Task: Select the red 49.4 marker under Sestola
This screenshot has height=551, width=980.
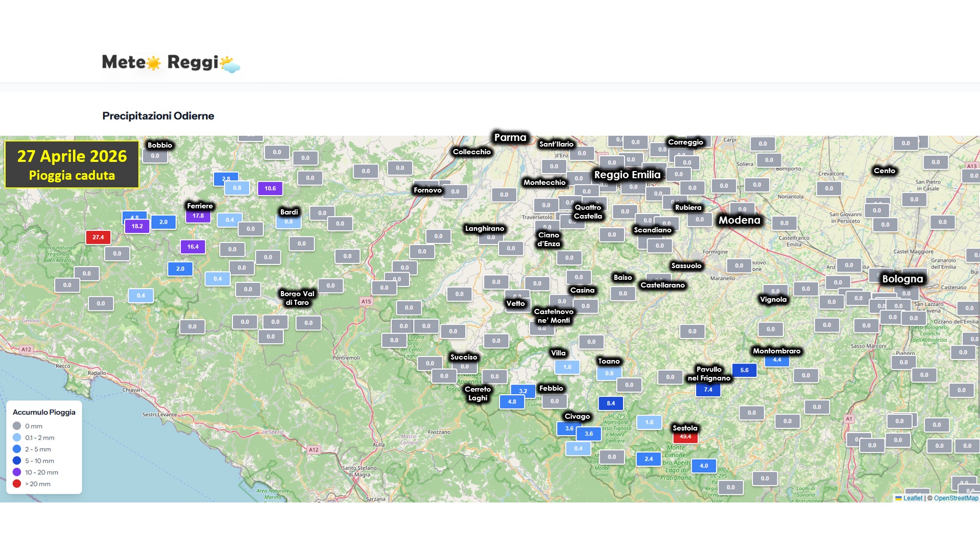Action: [x=685, y=437]
